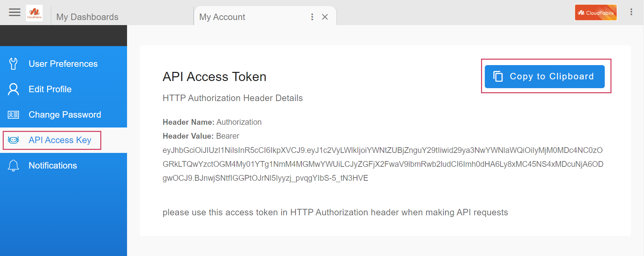Go to Edit Profile in the sidebar
This screenshot has width=644, height=256.
[x=50, y=89]
